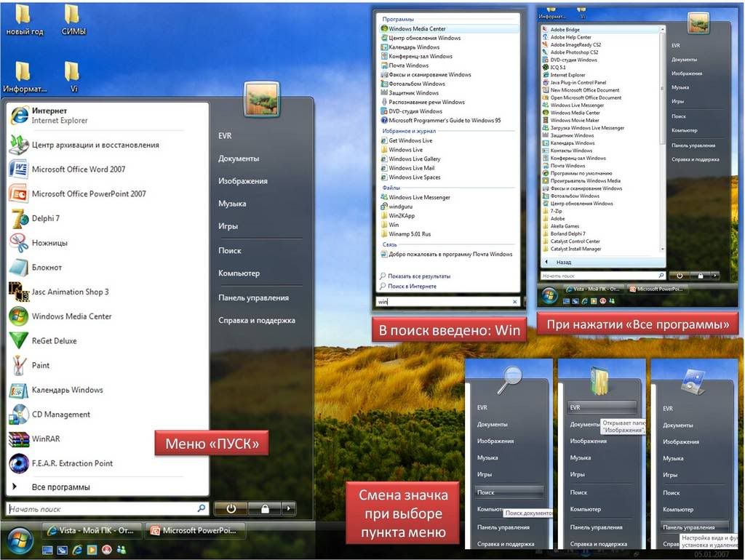Click Назад to collapse all programs list
Viewport: 745px width, 560px height.
tap(563, 262)
